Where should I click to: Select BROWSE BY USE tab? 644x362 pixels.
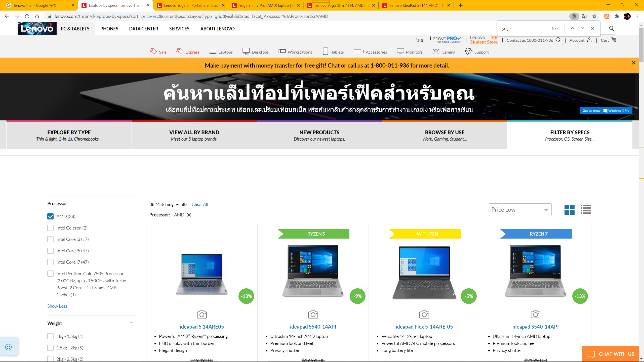point(445,135)
